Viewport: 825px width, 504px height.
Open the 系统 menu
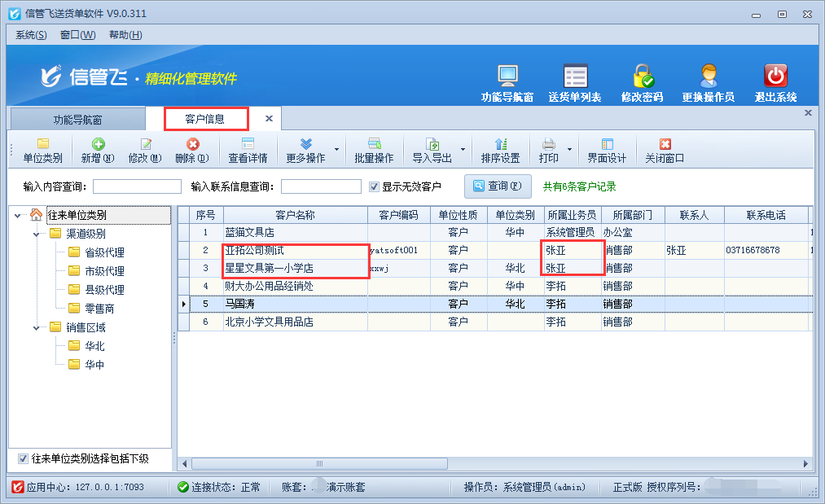pyautogui.click(x=29, y=34)
